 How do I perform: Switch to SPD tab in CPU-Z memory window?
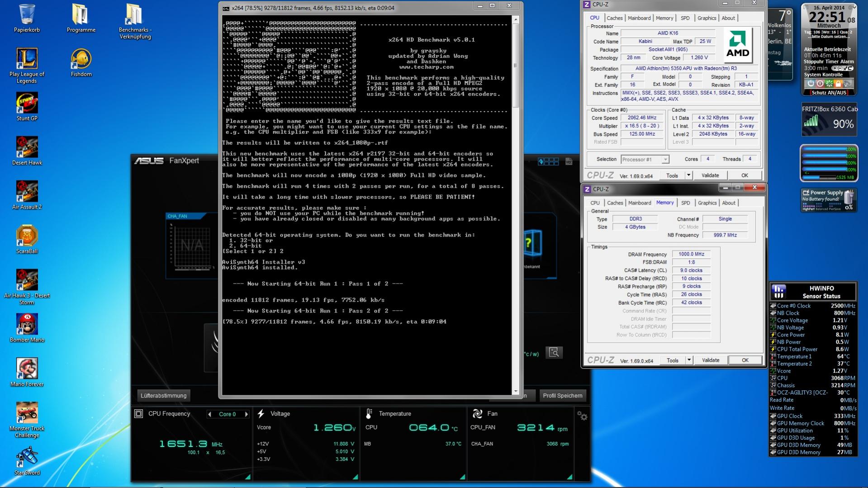tap(686, 203)
